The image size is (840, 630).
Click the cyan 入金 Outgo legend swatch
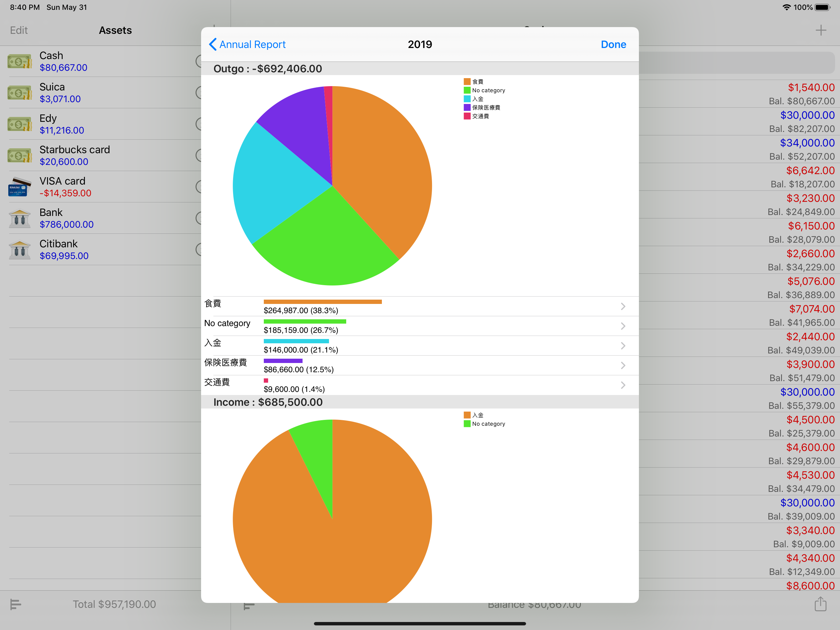[x=467, y=99]
